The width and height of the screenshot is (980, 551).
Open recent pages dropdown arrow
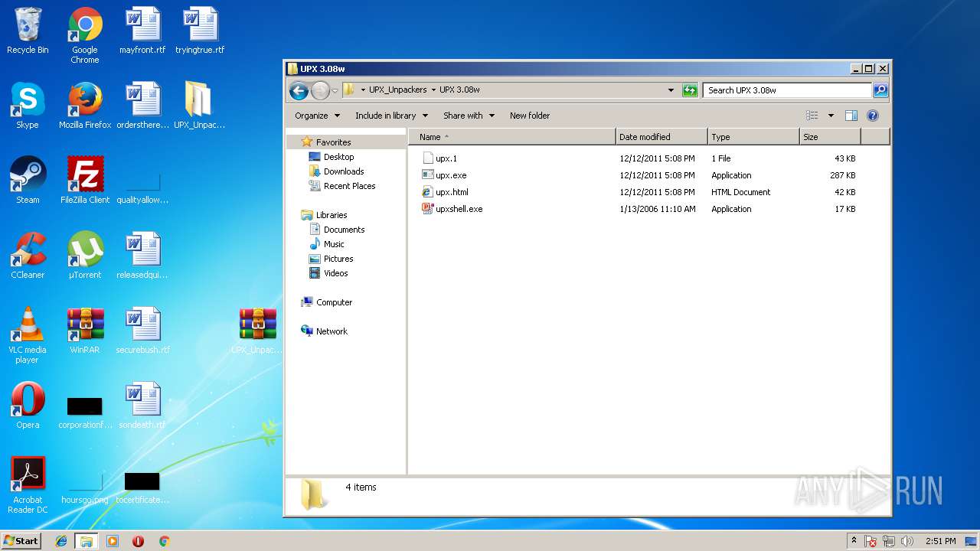tap(335, 91)
